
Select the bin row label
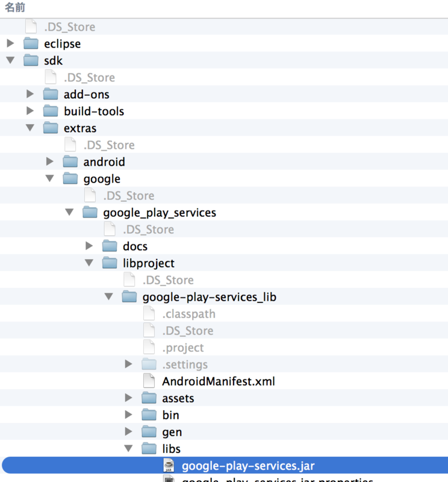[170, 415]
